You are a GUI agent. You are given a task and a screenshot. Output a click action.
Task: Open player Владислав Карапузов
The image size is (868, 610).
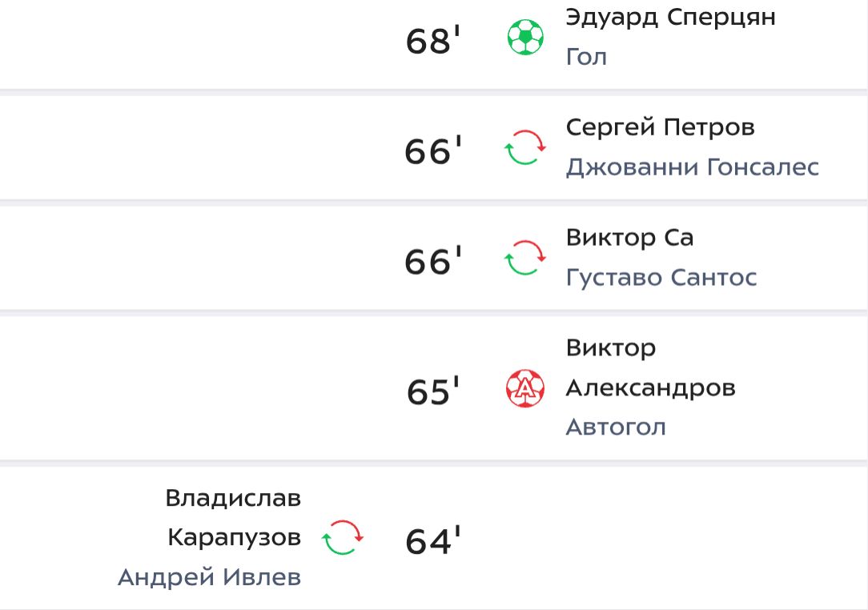point(233,518)
